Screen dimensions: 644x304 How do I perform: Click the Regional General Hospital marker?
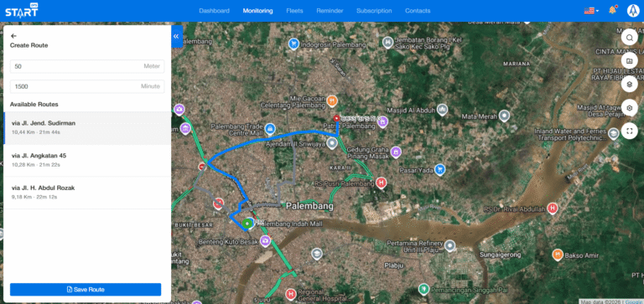click(291, 294)
